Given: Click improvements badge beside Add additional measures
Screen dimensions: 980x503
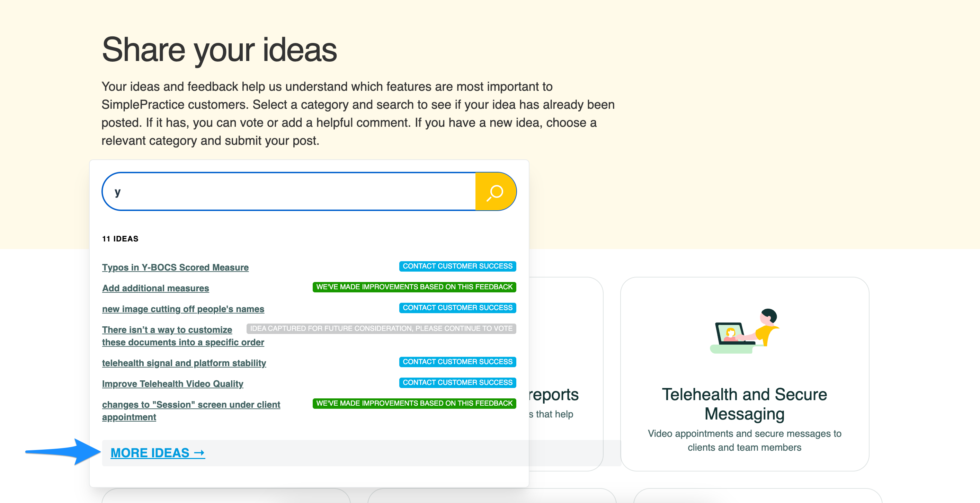Looking at the screenshot, I should pyautogui.click(x=414, y=287).
